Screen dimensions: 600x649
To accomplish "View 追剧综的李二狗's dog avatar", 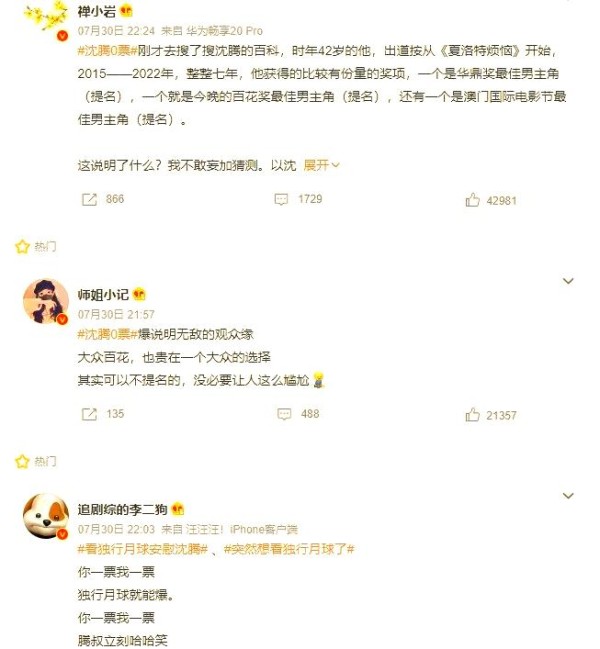I will 46,516.
